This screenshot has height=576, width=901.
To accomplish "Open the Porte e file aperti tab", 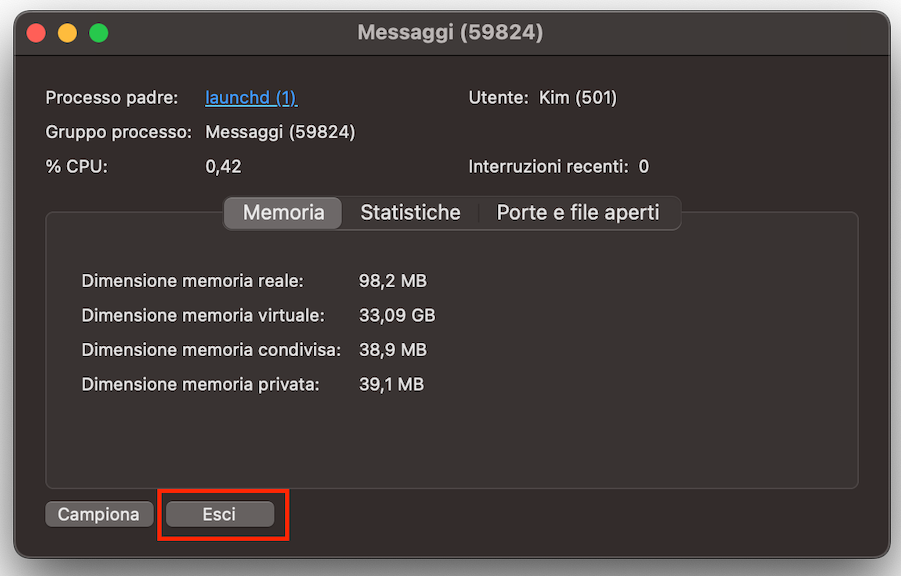I will 579,212.
